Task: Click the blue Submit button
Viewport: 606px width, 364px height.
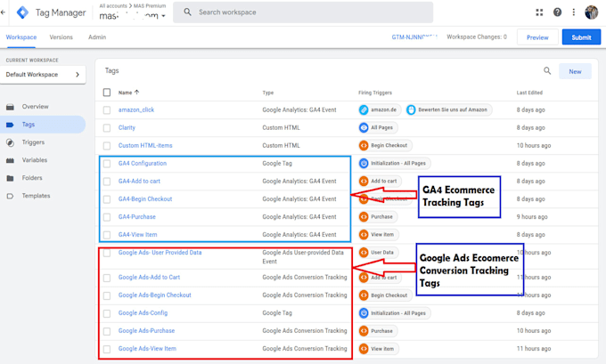Action: point(581,37)
